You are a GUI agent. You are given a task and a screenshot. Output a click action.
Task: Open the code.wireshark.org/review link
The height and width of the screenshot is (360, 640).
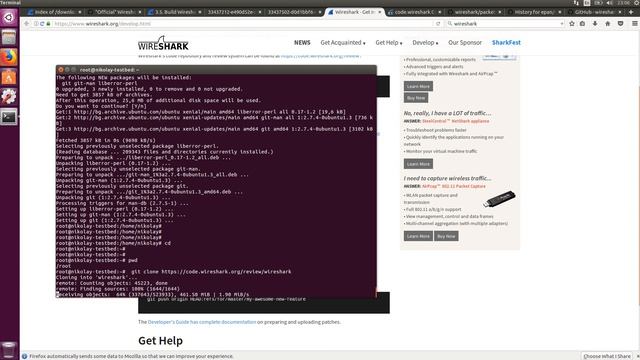[x=320, y=56]
